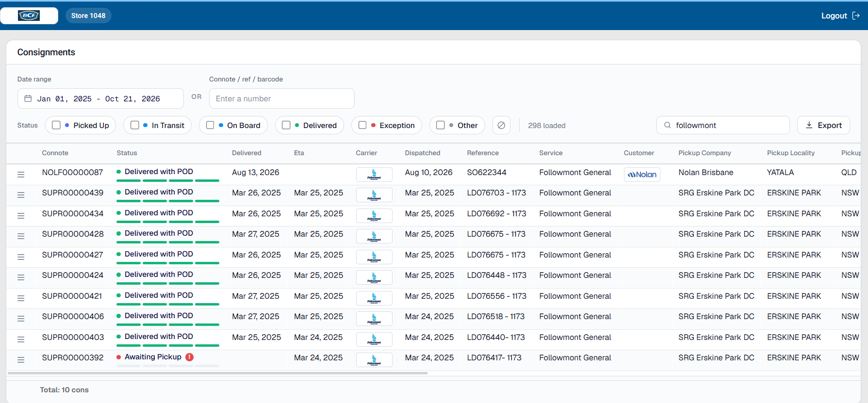Viewport: 868px width, 403px height.
Task: Open row menu for SUPR00000428
Action: click(21, 236)
